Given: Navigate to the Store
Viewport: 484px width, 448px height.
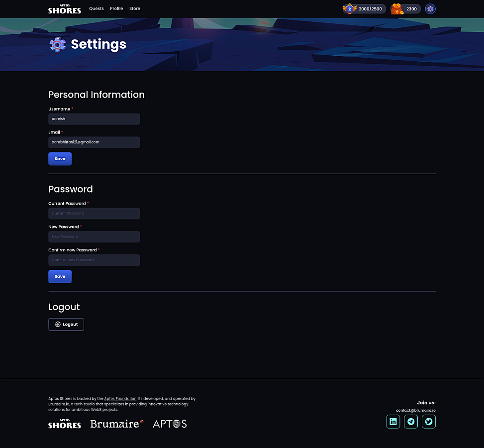Looking at the screenshot, I should pos(135,8).
